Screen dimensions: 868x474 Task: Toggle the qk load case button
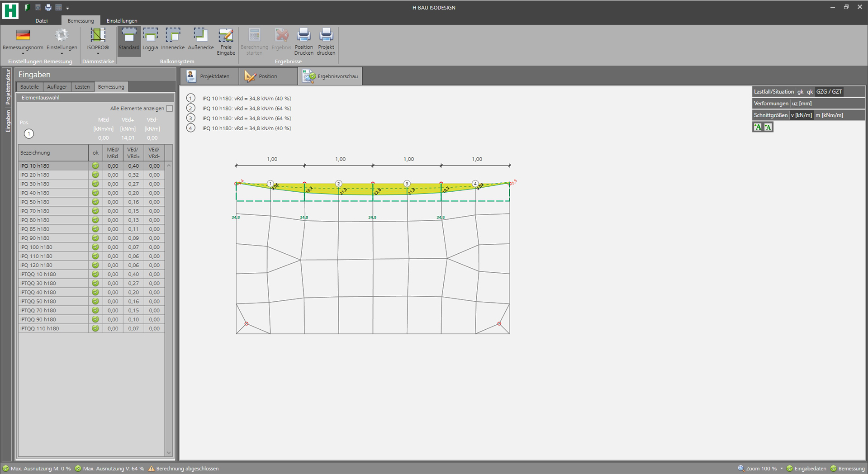pos(810,92)
